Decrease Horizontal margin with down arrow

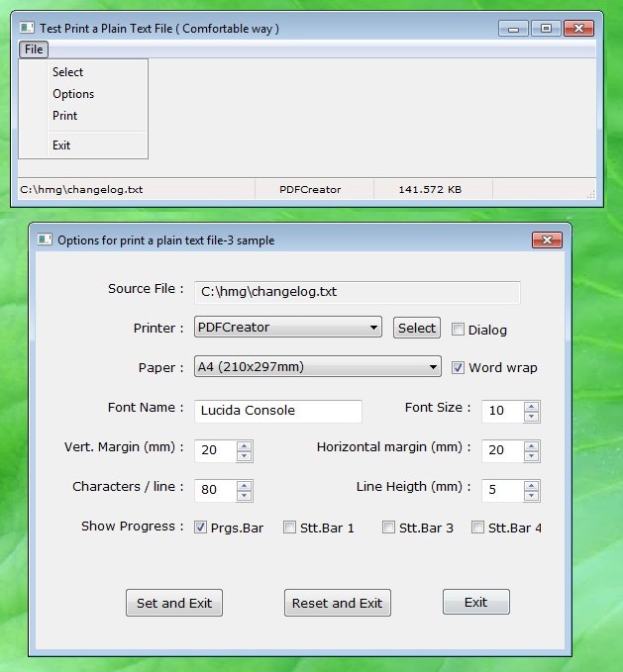click(x=532, y=456)
